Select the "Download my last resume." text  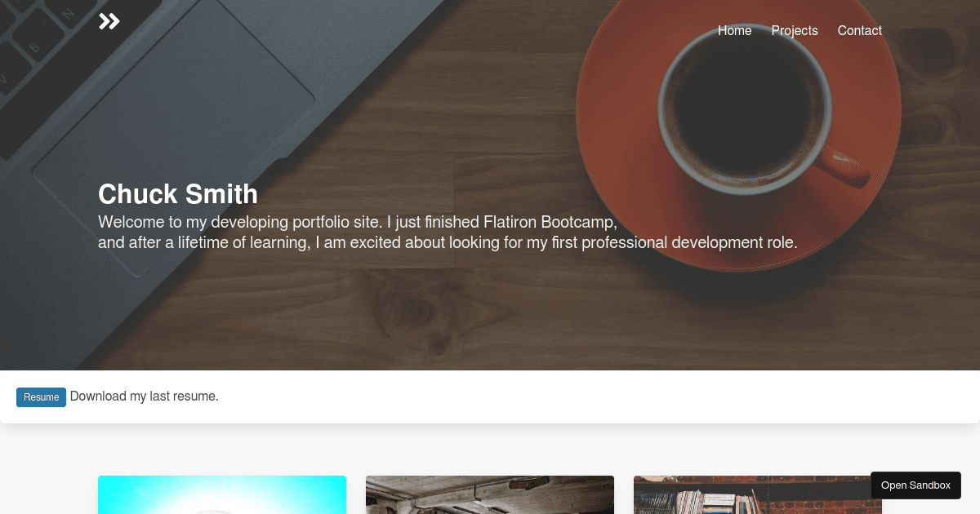click(145, 397)
